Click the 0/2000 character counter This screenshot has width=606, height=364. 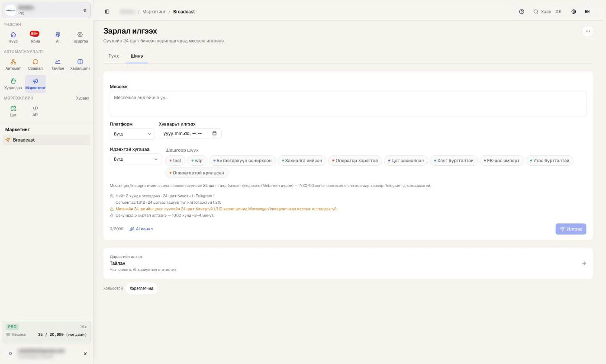(116, 229)
